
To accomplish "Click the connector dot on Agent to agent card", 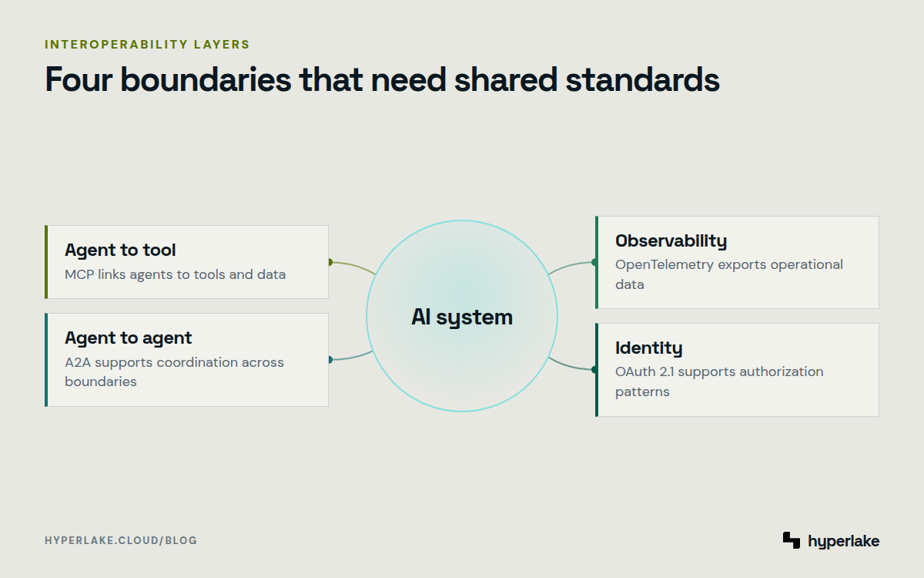I will [x=329, y=359].
